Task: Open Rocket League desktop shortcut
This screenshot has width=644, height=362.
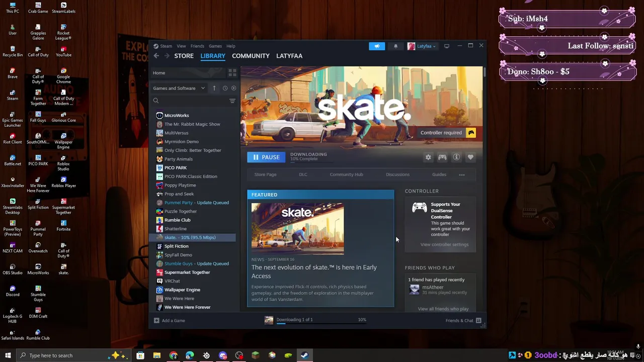Action: [63, 31]
